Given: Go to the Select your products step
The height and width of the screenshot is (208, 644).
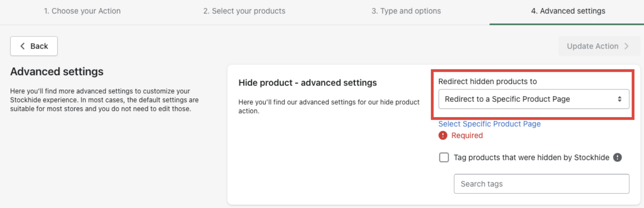Looking at the screenshot, I should pos(244,11).
